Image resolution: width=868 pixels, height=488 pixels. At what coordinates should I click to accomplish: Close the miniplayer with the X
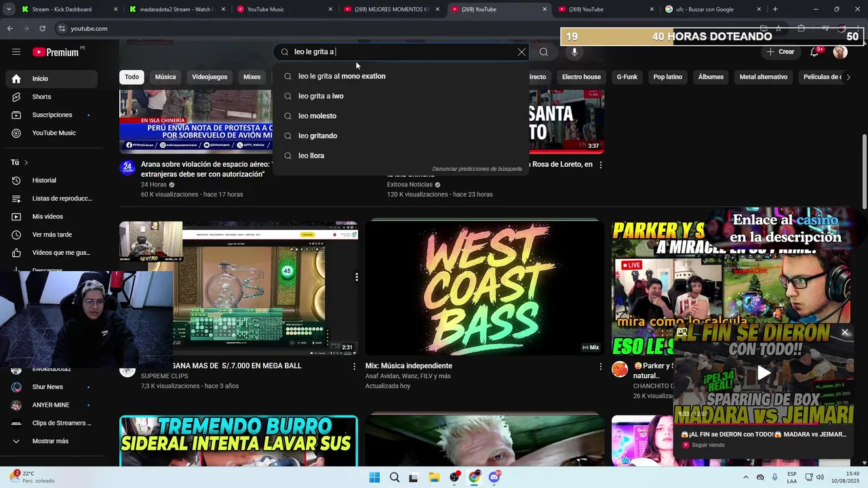845,332
